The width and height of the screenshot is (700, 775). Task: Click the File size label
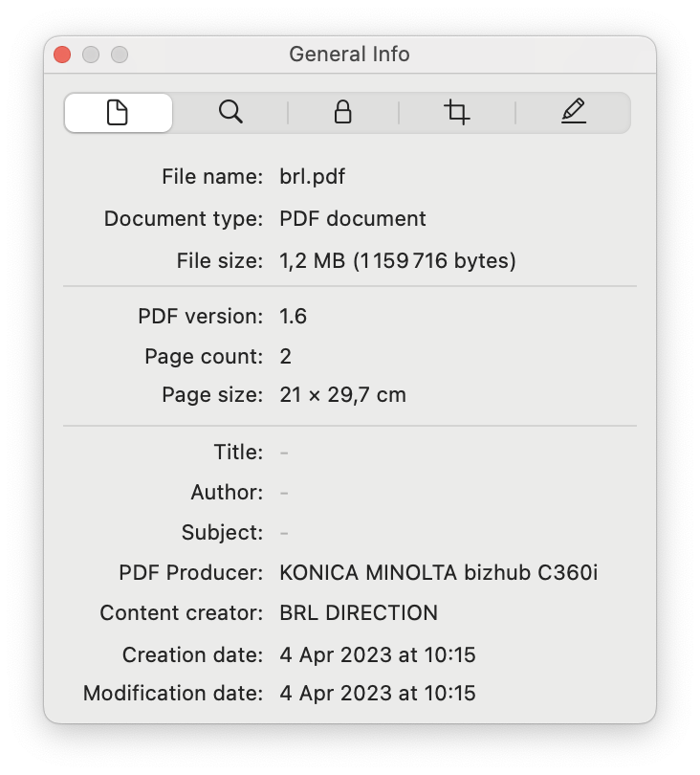[x=220, y=260]
